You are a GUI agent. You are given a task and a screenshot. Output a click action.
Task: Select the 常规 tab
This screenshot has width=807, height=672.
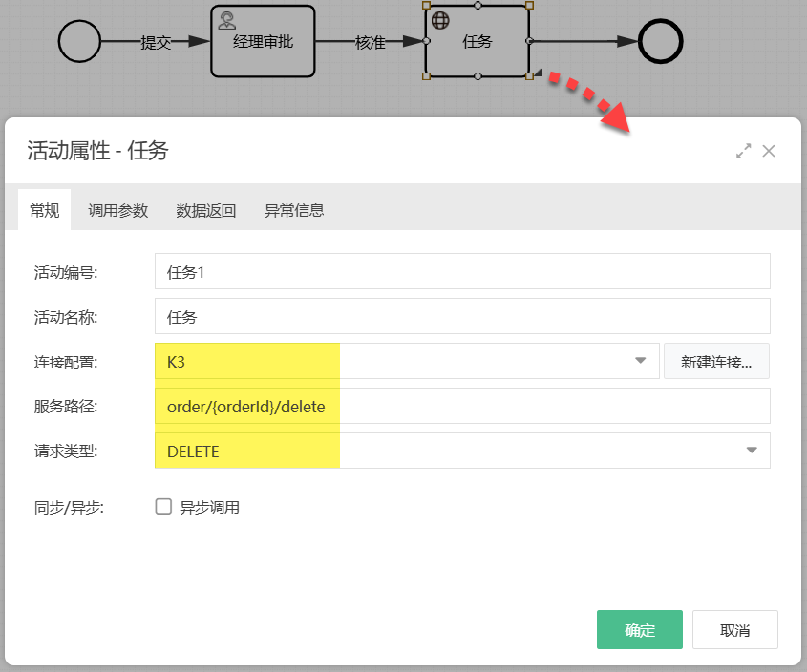(x=45, y=211)
